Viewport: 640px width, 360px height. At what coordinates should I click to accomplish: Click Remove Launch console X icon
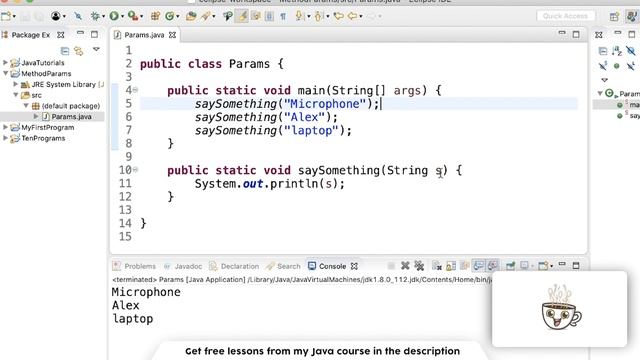point(405,266)
